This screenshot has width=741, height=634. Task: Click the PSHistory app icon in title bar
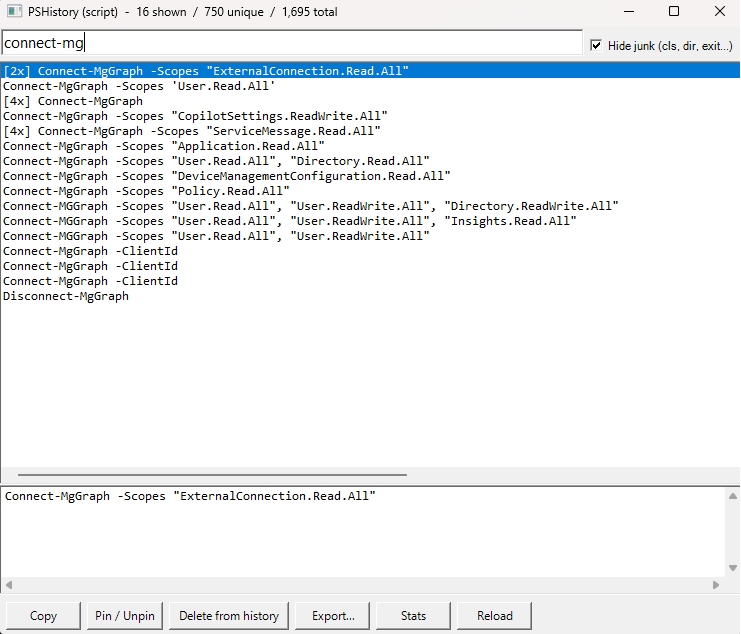pos(14,11)
